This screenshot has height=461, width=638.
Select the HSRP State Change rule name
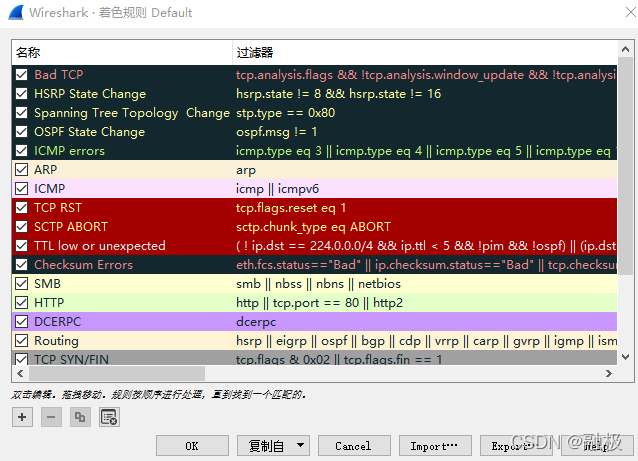pyautogui.click(x=90, y=94)
